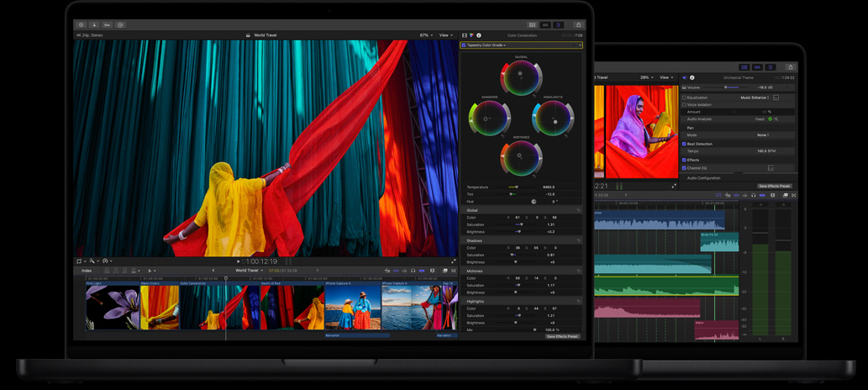This screenshot has width=868, height=390.
Task: Adjust the Temperature slider
Action: pyautogui.click(x=513, y=187)
